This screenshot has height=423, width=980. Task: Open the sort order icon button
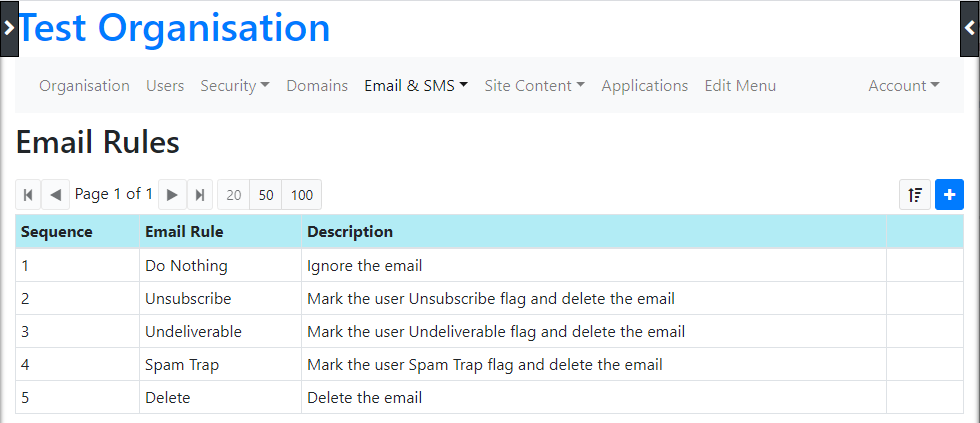tap(915, 195)
